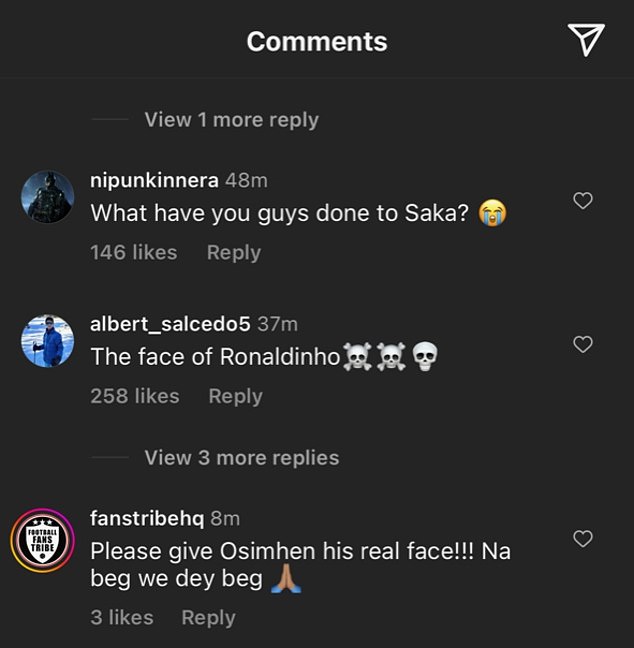
Task: Open albert_salcedo5's profile picture
Action: tap(48, 341)
